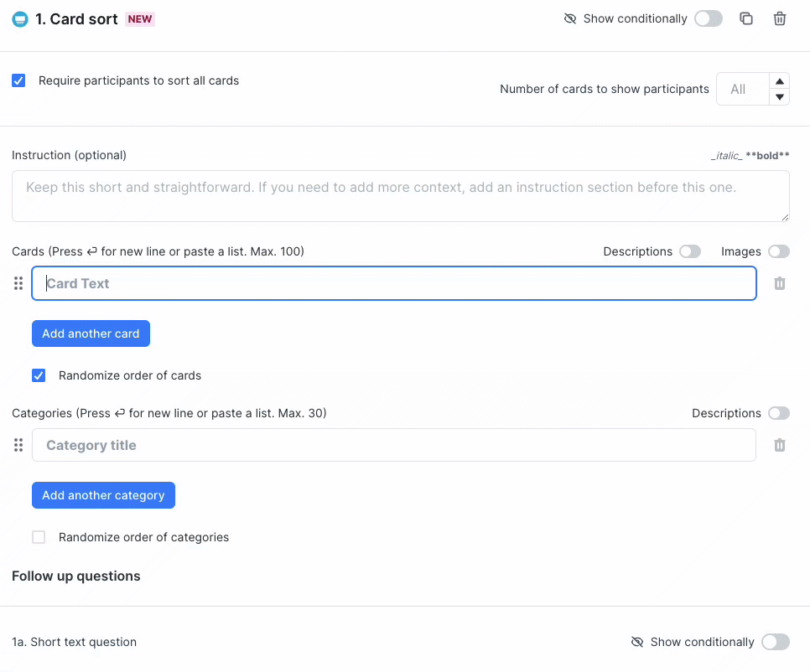Enable Descriptions toggle for categories
810x672 pixels.
(778, 413)
